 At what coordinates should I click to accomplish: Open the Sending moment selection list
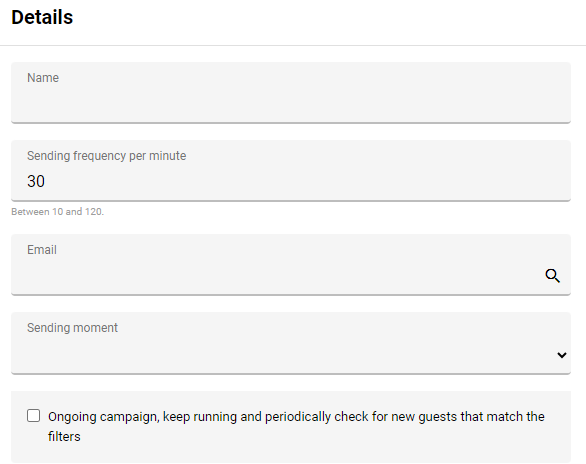pos(291,343)
